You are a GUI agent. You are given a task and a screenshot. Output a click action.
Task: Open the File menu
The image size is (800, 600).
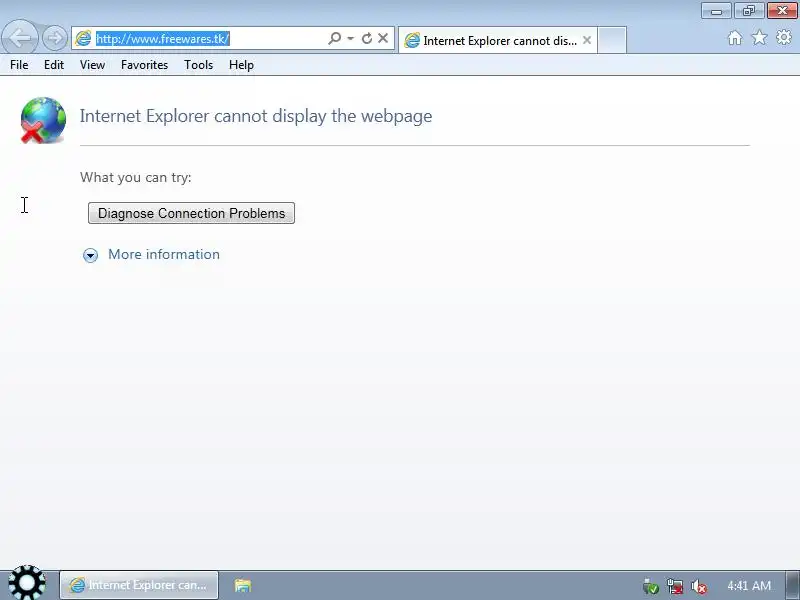tap(19, 65)
